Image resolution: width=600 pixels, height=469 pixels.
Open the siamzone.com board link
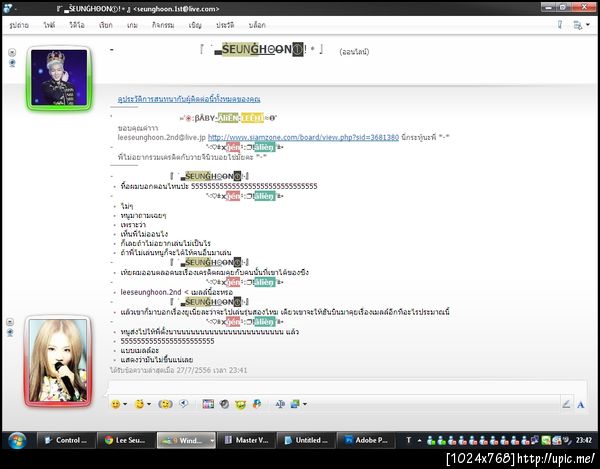(303, 137)
